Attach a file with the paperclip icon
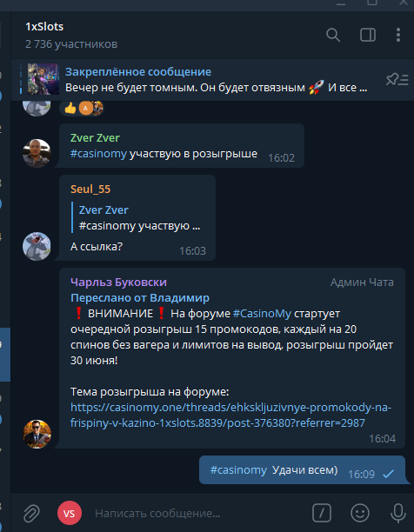 (31, 513)
